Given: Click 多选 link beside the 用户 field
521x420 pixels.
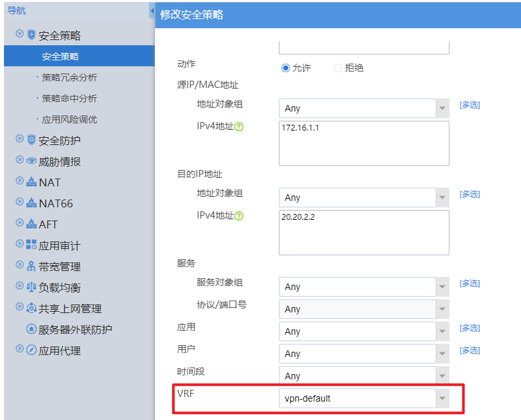Looking at the screenshot, I should (x=469, y=350).
